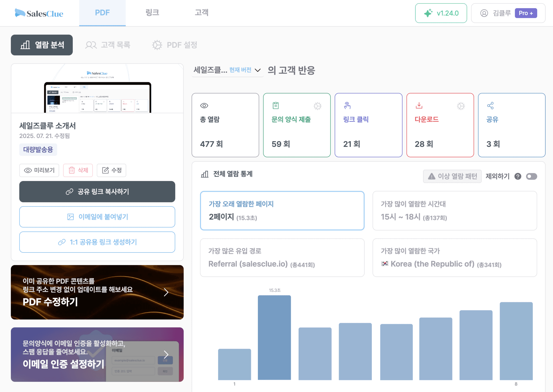This screenshot has height=392, width=553.
Task: Click the help question mark icon
Action: click(518, 176)
